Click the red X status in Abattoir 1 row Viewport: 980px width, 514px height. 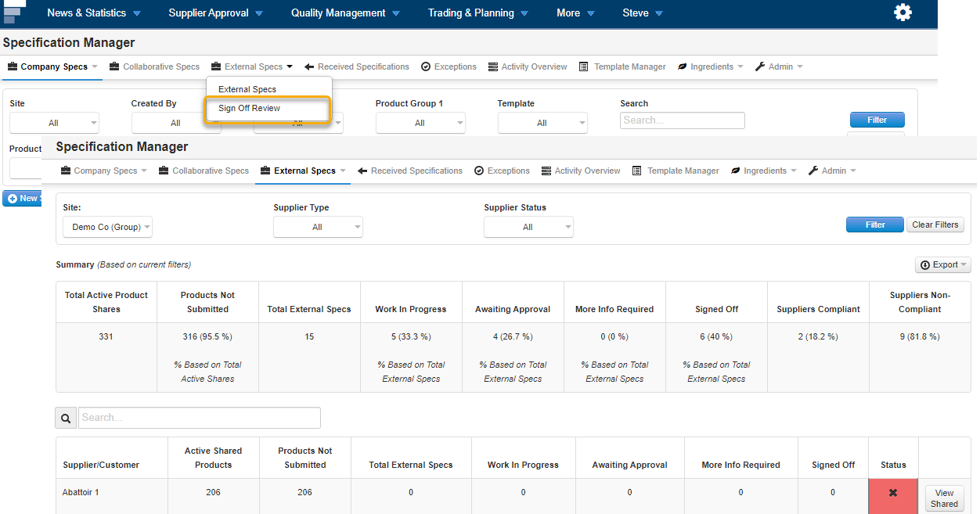pos(893,493)
